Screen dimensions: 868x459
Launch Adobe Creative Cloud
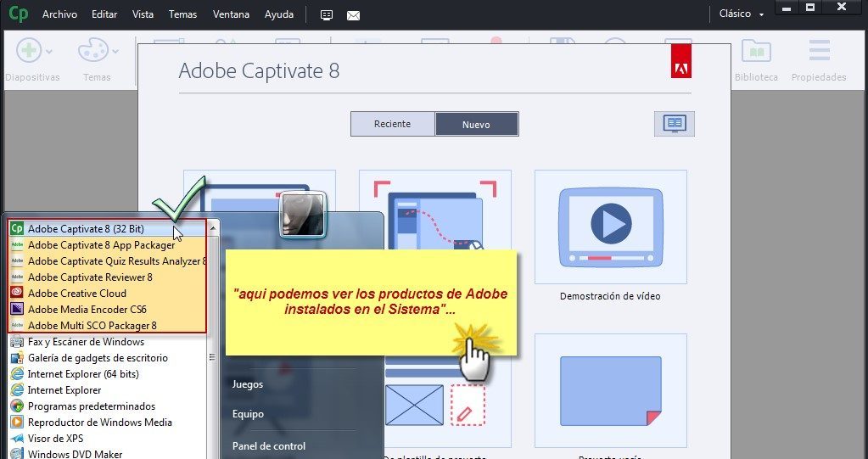pyautogui.click(x=108, y=293)
